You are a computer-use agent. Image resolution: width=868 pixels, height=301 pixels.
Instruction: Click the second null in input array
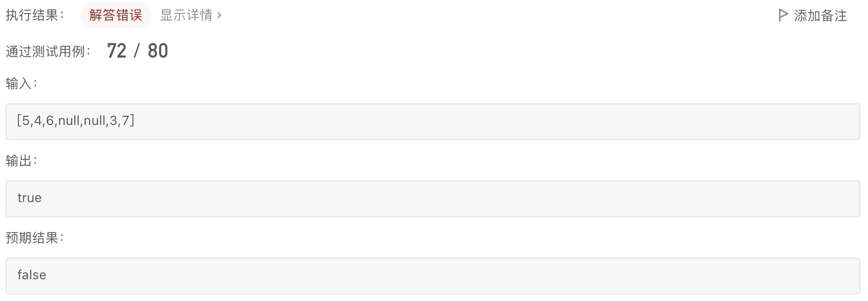94,121
